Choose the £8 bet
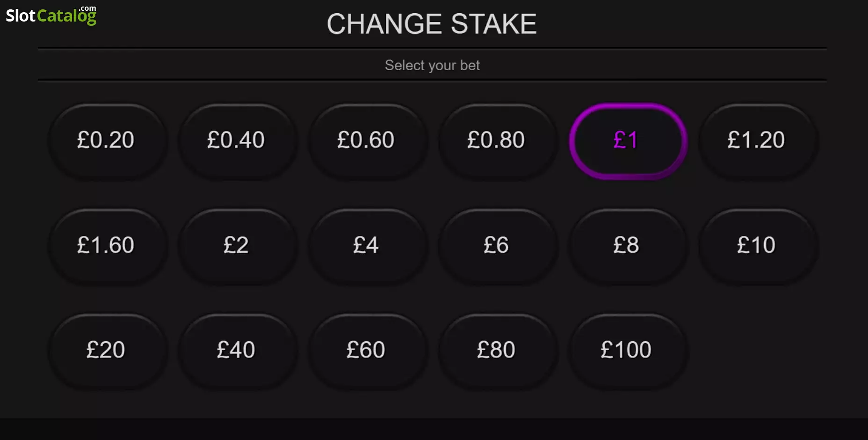Image resolution: width=868 pixels, height=440 pixels. 627,246
